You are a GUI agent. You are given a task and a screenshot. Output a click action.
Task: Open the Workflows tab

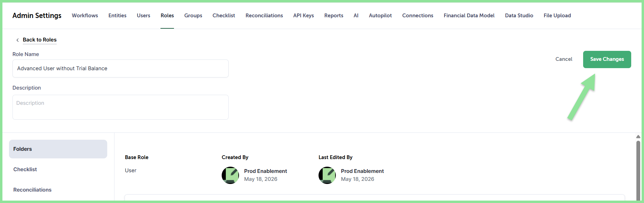85,16
